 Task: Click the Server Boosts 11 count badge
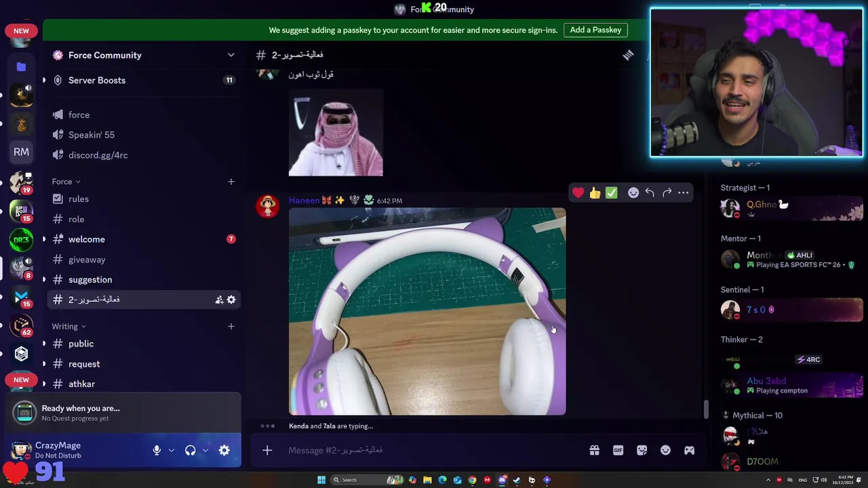pyautogui.click(x=229, y=80)
